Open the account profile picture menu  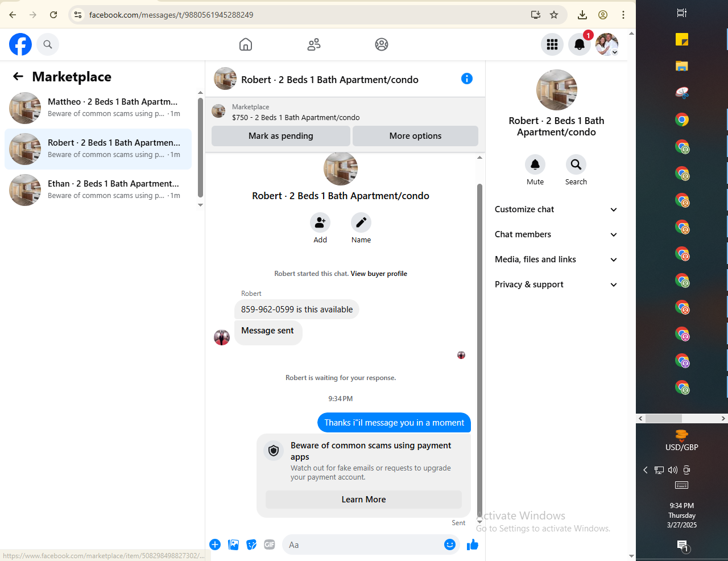(607, 44)
